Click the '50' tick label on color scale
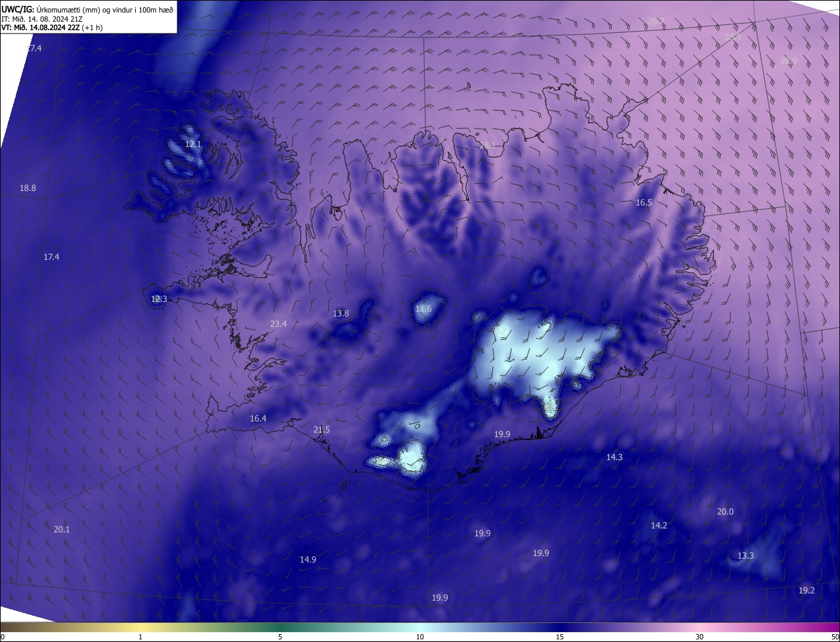 (835, 637)
